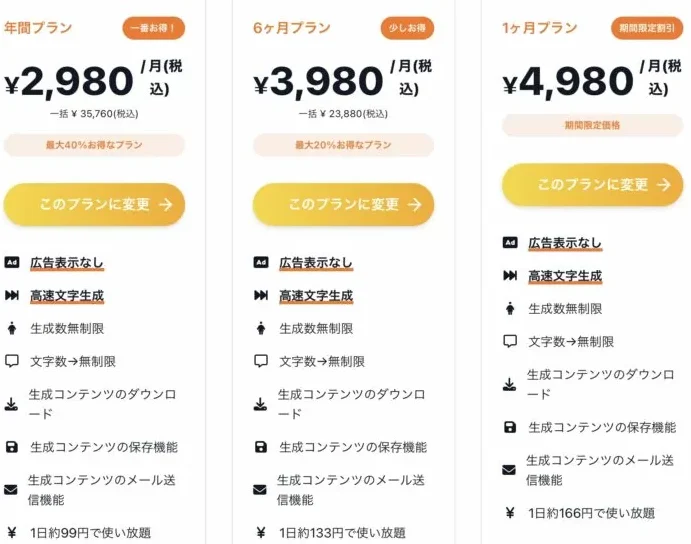Click the 最大40%お得なプラン label
This screenshot has width=691, height=544.
point(95,145)
